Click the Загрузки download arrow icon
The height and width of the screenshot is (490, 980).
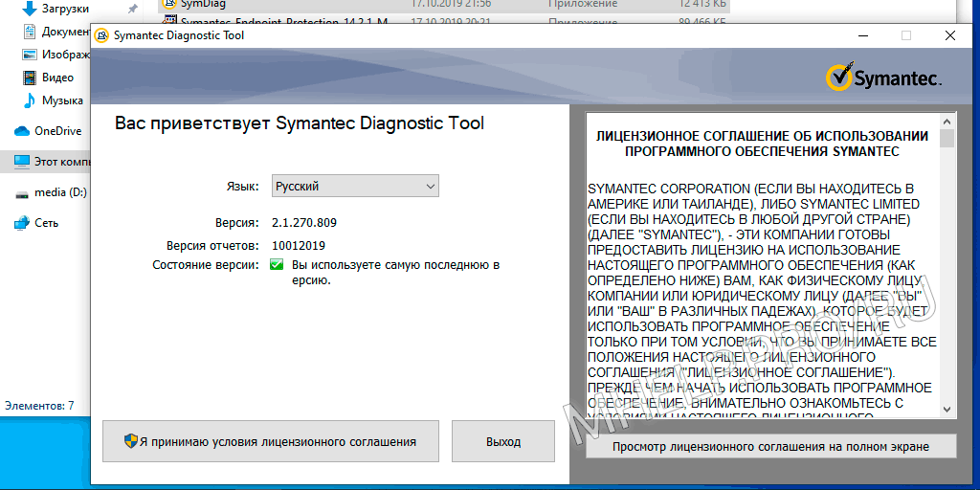[x=30, y=9]
